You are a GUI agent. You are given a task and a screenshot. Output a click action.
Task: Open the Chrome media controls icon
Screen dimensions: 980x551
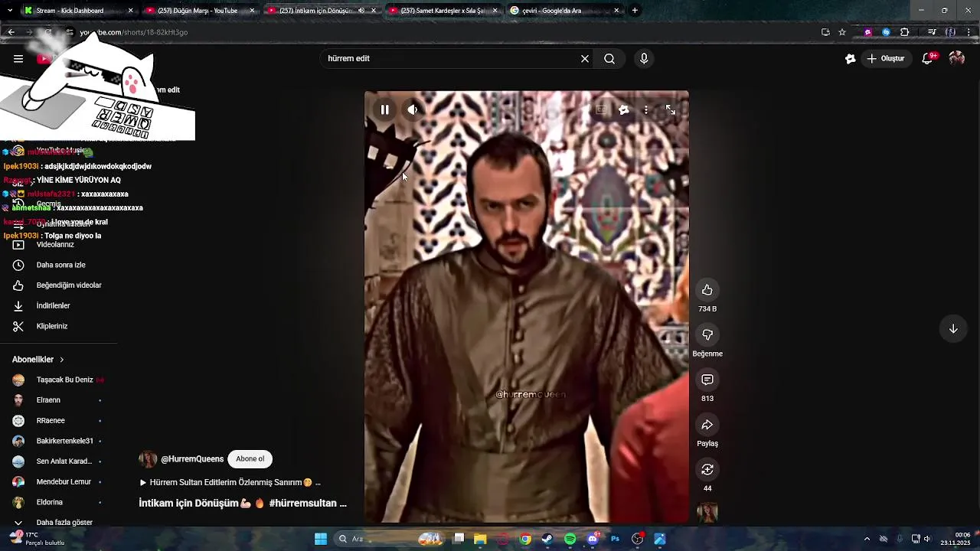pyautogui.click(x=932, y=32)
